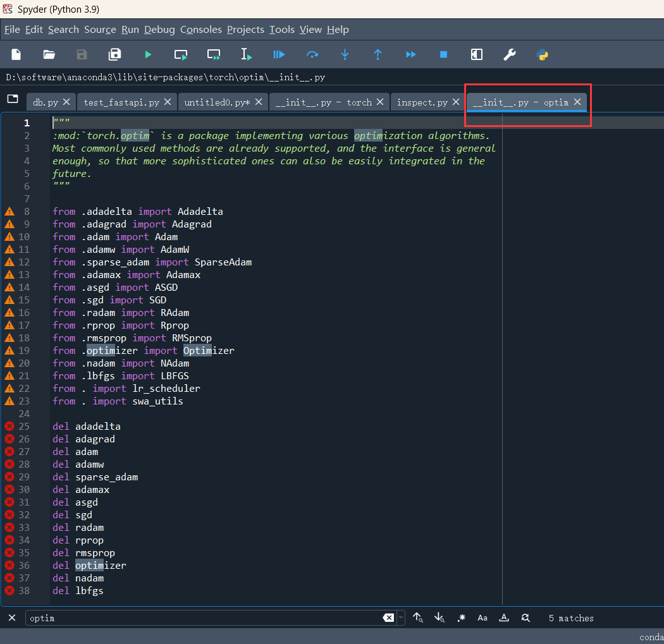The image size is (664, 644).
Task: Toggle whole words search
Action: pos(504,617)
